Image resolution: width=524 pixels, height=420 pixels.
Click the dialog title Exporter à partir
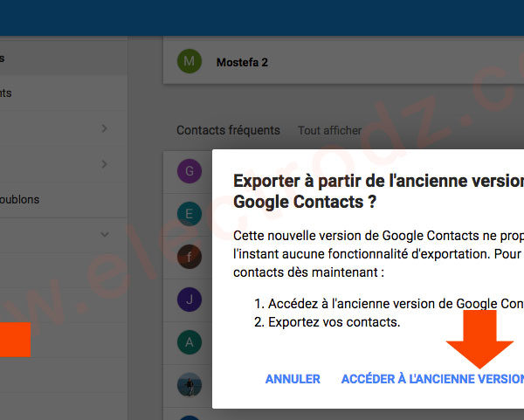click(x=378, y=191)
